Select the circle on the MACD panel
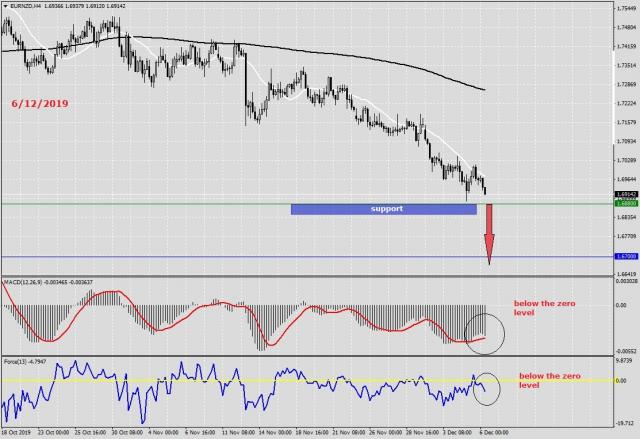Viewport: 640px width, 439px height. [486, 329]
